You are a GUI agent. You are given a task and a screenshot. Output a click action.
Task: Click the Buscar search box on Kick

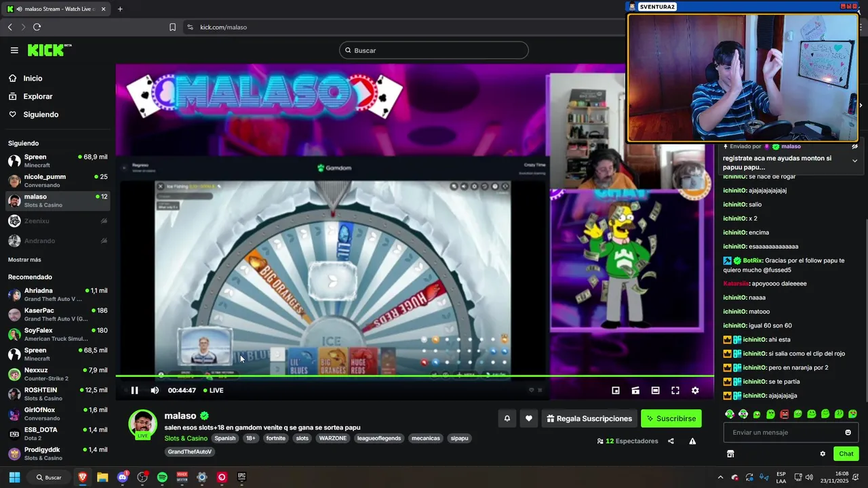tap(433, 50)
